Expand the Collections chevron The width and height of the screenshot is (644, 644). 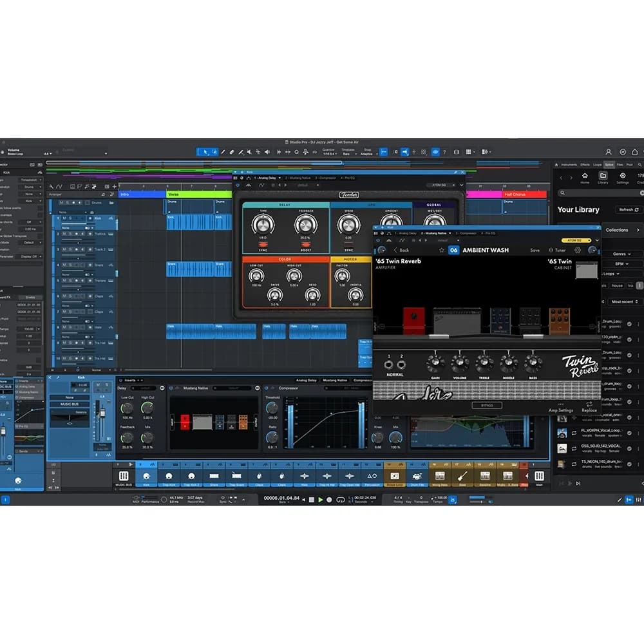[x=638, y=231]
